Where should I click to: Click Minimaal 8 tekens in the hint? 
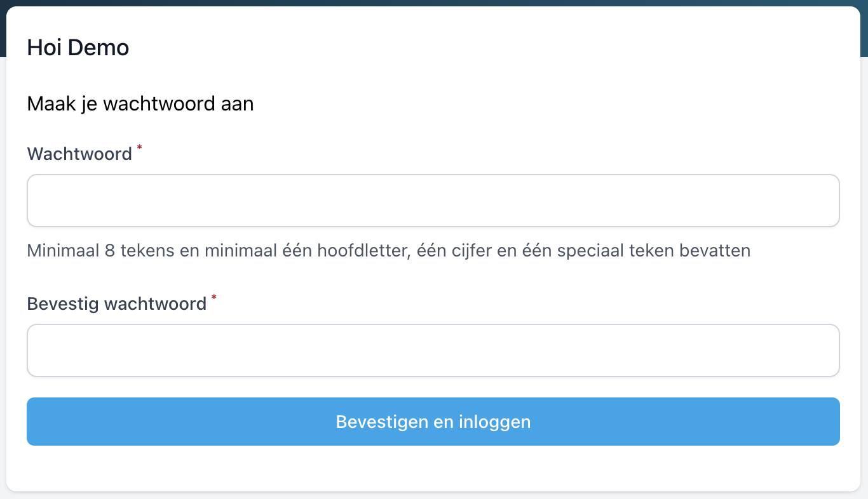pyautogui.click(x=100, y=251)
